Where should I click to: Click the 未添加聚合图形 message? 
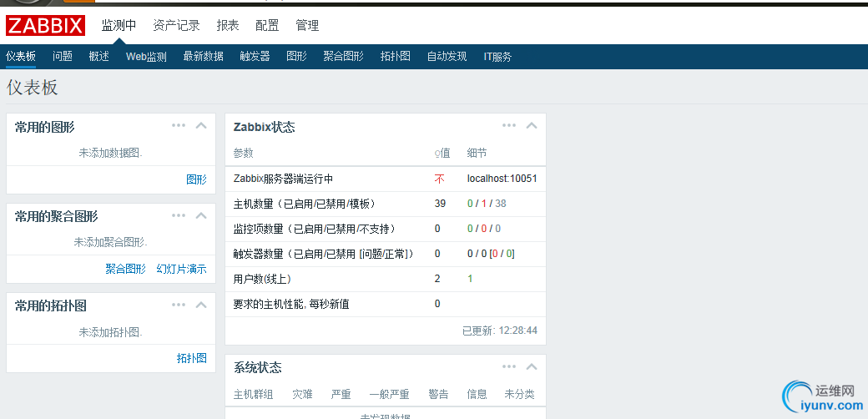point(111,242)
